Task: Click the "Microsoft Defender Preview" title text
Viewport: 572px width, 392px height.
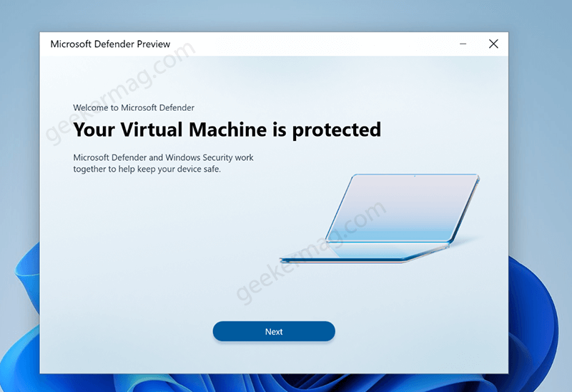Action: [x=110, y=44]
